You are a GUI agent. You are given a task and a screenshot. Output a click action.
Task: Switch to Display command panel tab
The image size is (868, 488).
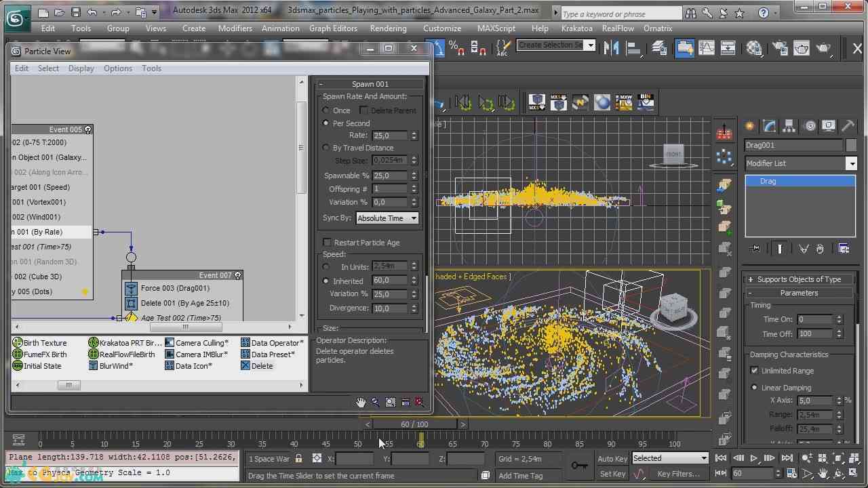click(828, 126)
